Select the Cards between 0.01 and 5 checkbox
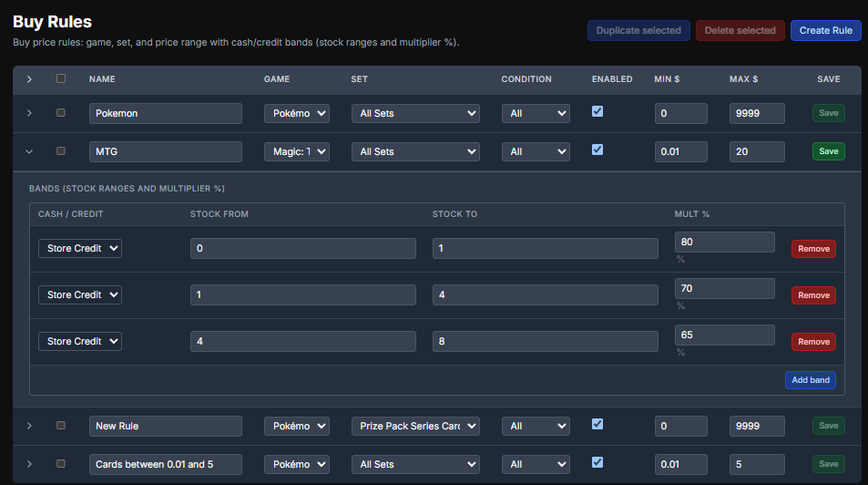This screenshot has width=868, height=485. point(61,463)
